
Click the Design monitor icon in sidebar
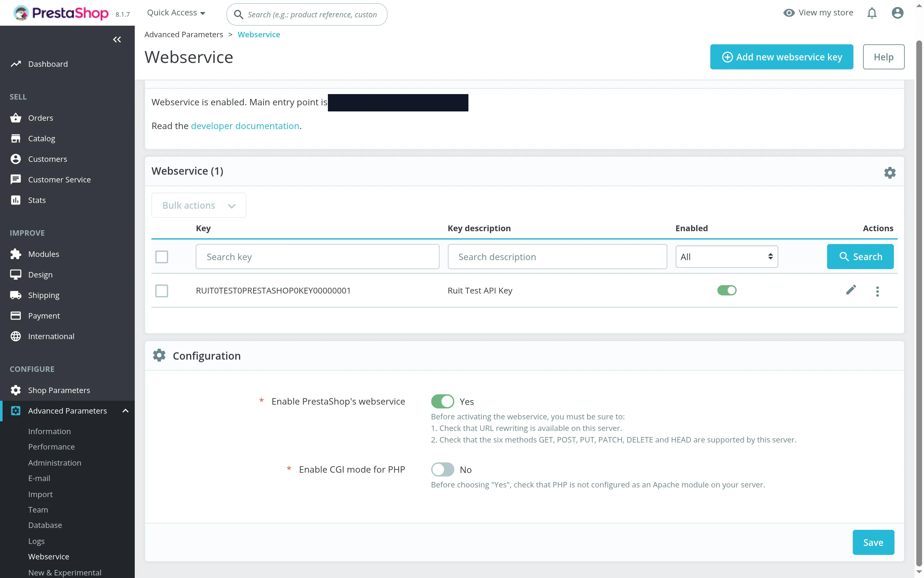(16, 275)
